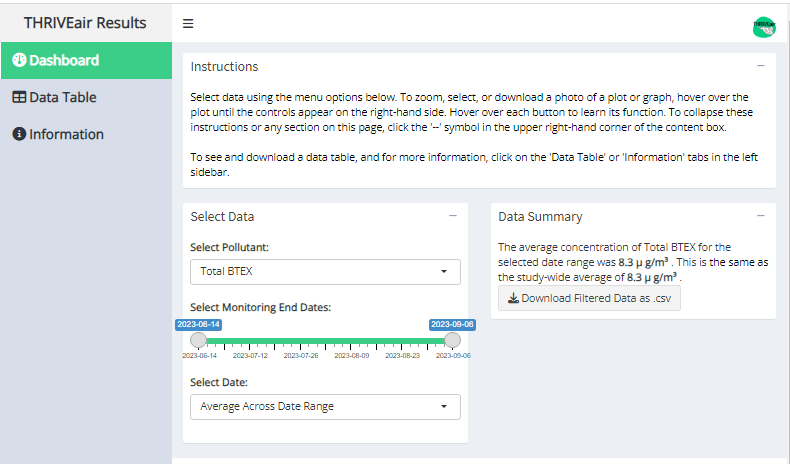Click the Data Table grid icon

[x=19, y=97]
